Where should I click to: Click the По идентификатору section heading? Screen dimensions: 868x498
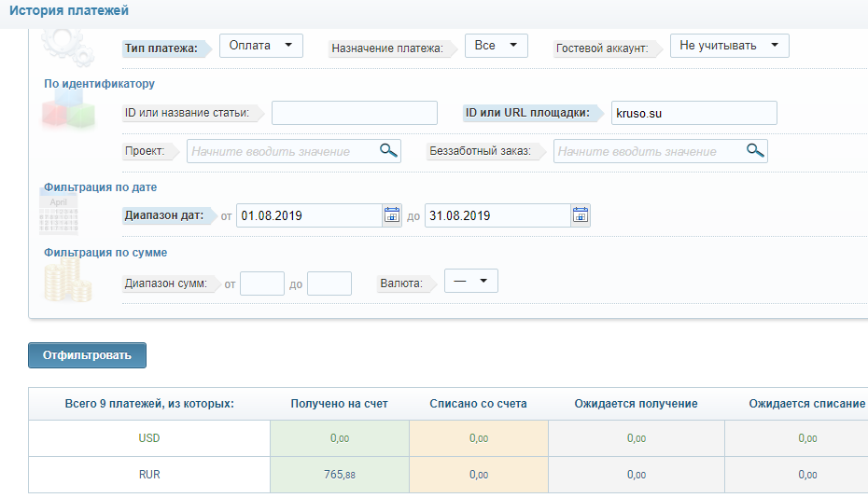(99, 84)
